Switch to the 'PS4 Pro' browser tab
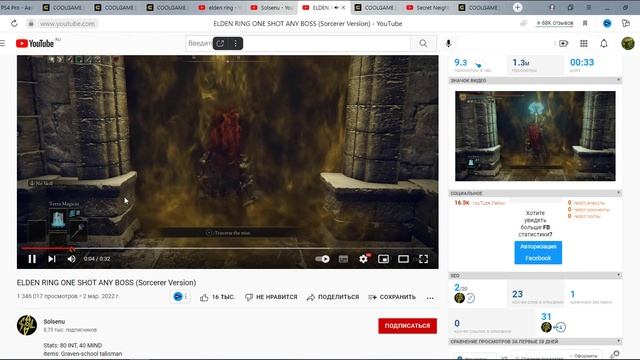Image resolution: width=640 pixels, height=360 pixels. tap(18, 8)
